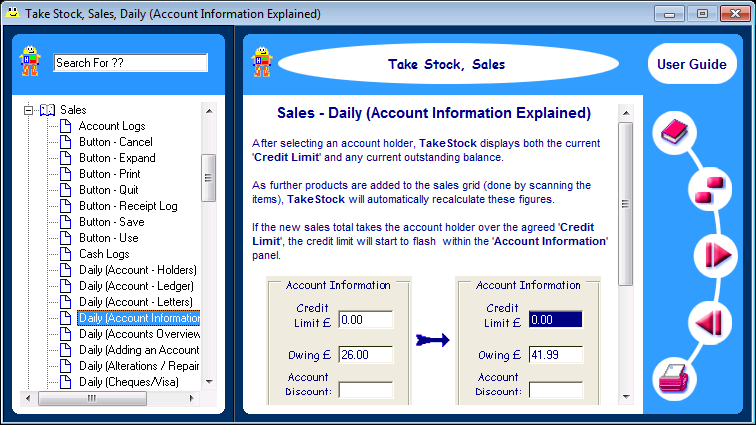
Task: Select Account Logs topic
Action: click(x=112, y=126)
